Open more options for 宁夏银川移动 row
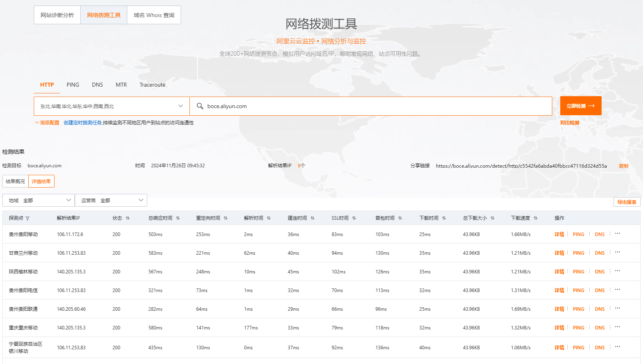The image size is (643, 364). point(618,347)
